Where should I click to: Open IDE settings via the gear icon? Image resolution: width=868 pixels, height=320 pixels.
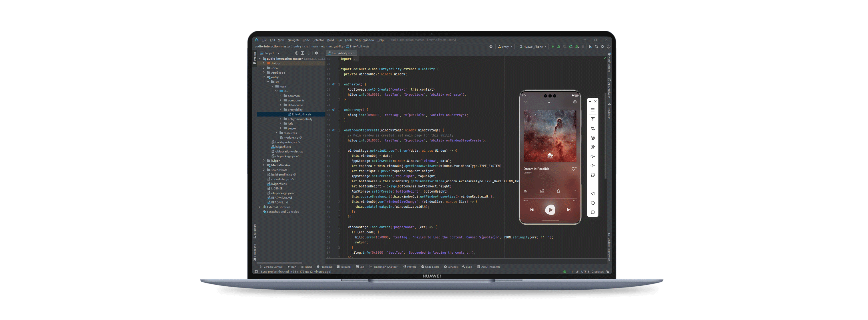[602, 47]
